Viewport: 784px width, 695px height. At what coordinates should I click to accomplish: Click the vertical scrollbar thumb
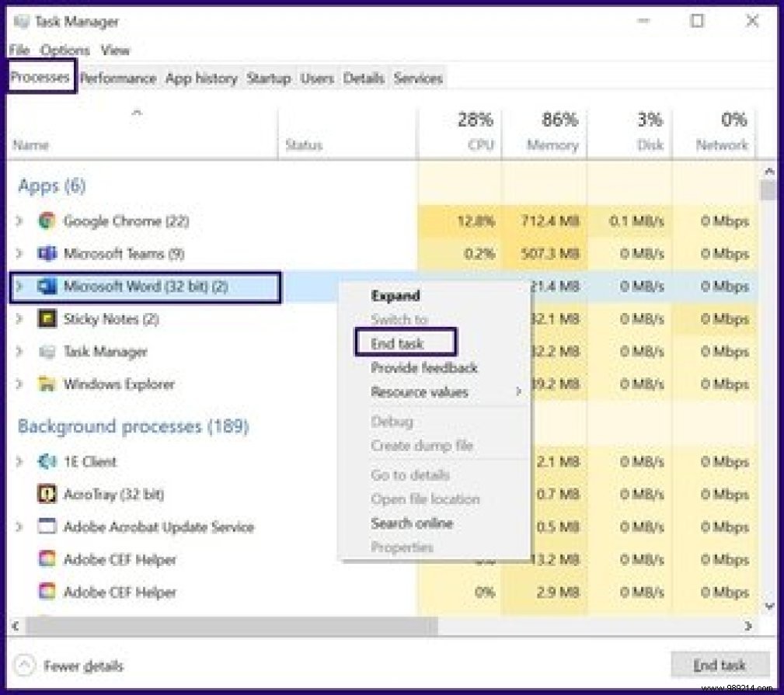tap(769, 190)
